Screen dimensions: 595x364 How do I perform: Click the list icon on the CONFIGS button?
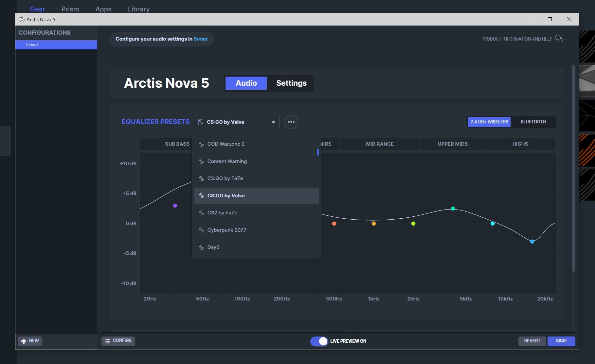(107, 341)
